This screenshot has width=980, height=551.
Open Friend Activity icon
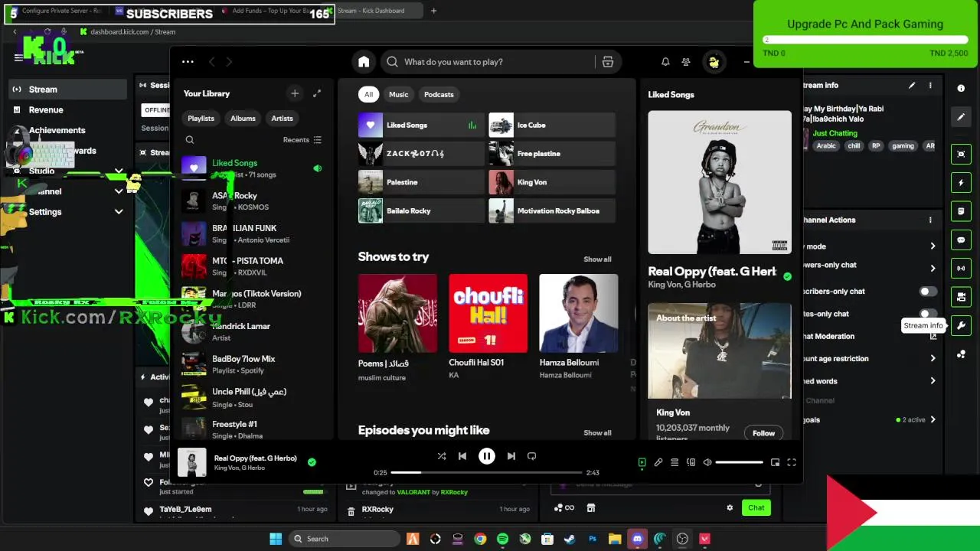[x=686, y=62]
